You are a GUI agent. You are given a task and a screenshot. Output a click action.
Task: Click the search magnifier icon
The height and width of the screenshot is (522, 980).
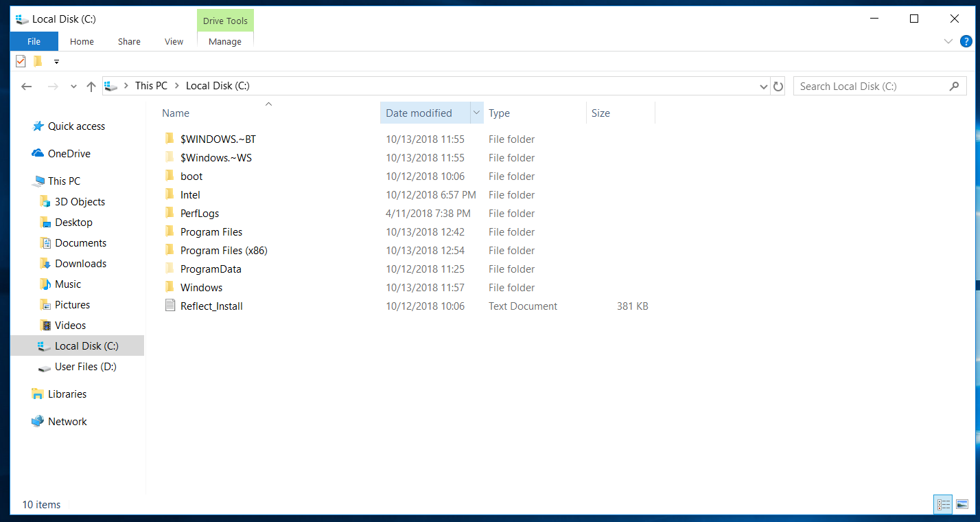[954, 87]
